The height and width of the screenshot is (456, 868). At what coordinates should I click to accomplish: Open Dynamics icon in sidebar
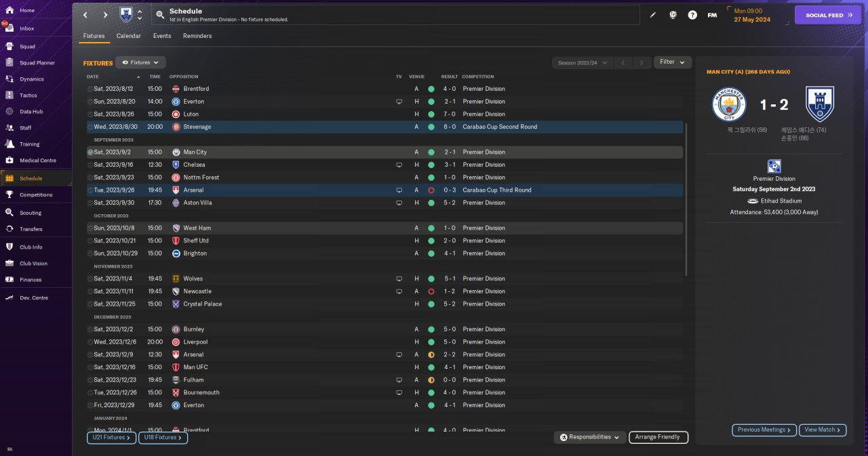click(9, 79)
